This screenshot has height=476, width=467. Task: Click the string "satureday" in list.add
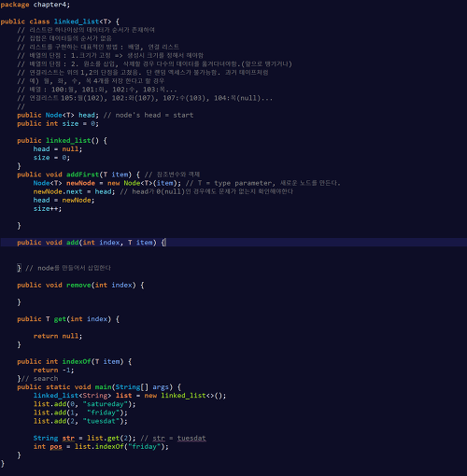click(106, 404)
